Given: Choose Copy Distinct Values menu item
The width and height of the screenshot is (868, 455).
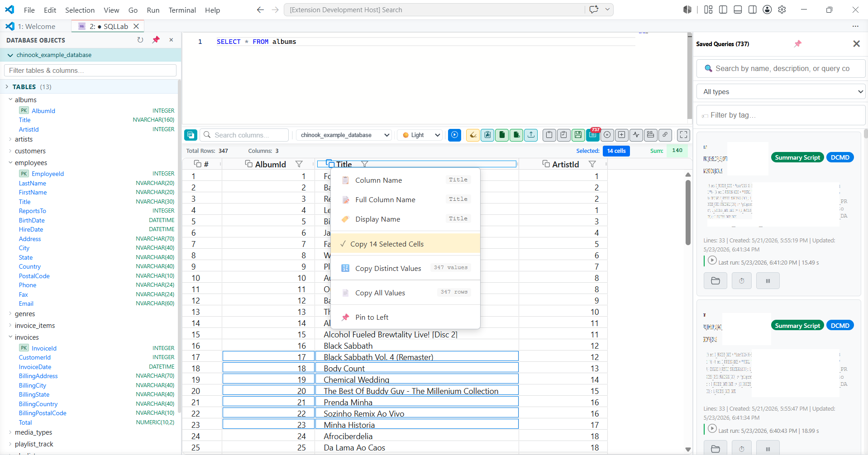Looking at the screenshot, I should click(405, 268).
